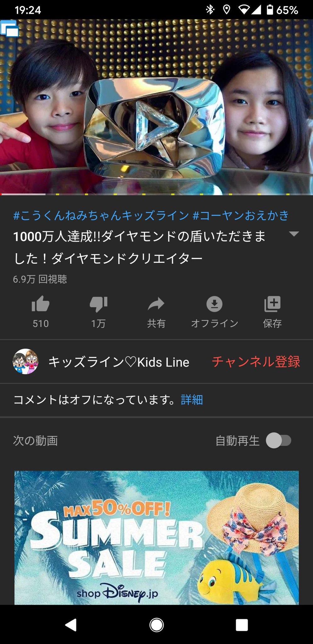Screen dimensions: 313x644
Task: Tap the 保存 save-to-playlist icon
Action: click(x=272, y=304)
